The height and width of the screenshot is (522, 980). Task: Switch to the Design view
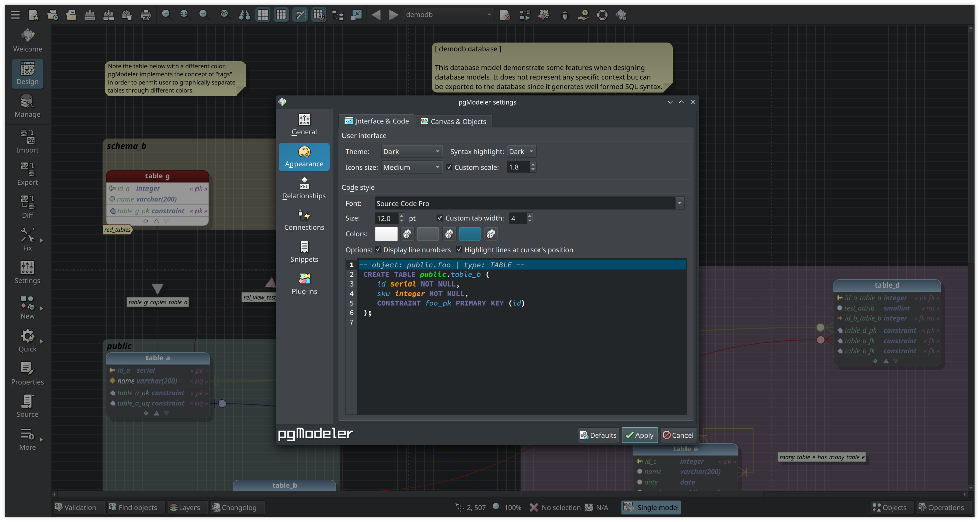[x=28, y=74]
